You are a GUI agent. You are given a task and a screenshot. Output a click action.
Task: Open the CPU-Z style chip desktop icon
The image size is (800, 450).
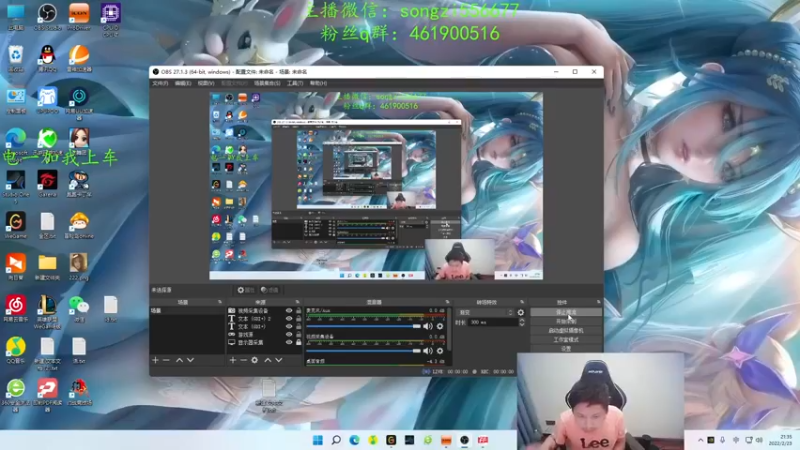(110, 18)
